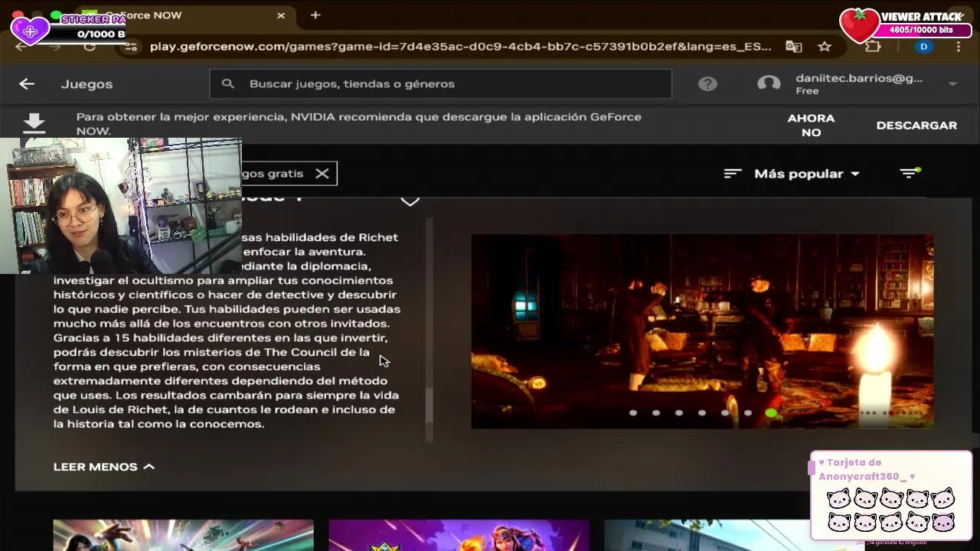Click the daniitec.barrios account name

click(859, 78)
